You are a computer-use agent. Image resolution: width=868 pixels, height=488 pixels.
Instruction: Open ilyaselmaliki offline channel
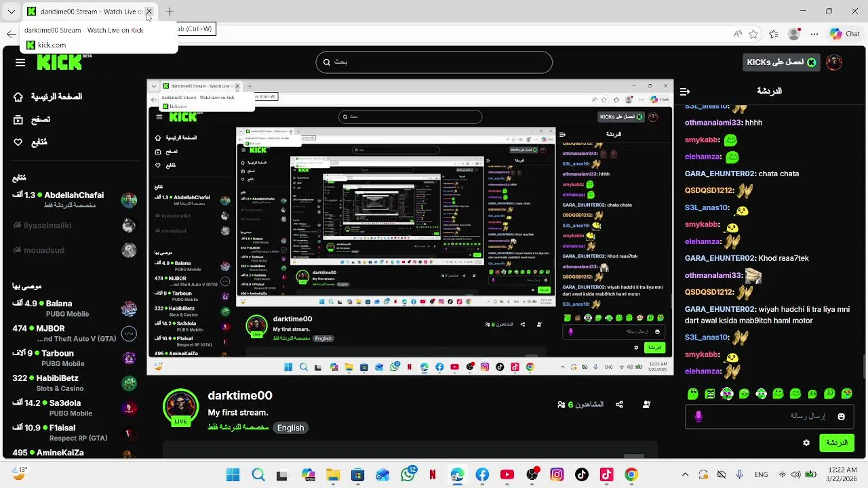(75, 225)
